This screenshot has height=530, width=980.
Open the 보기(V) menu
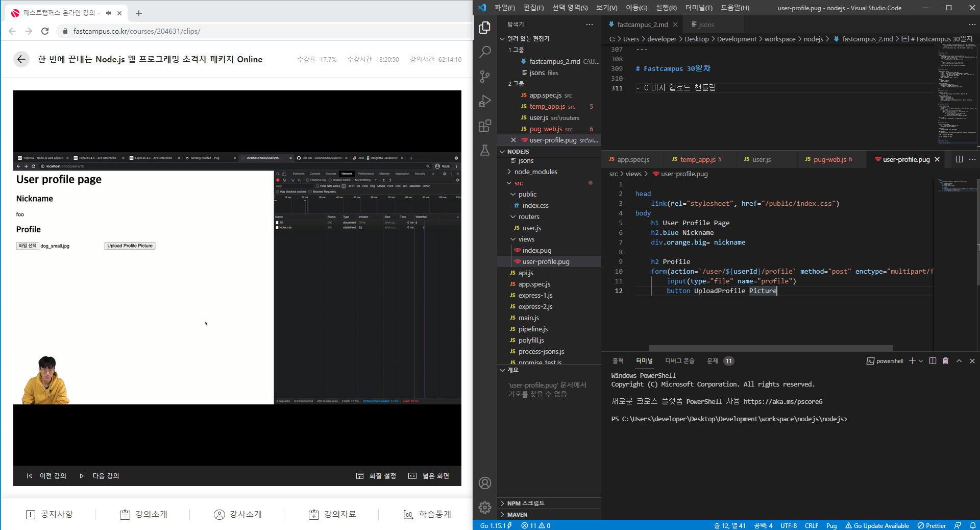coord(606,8)
